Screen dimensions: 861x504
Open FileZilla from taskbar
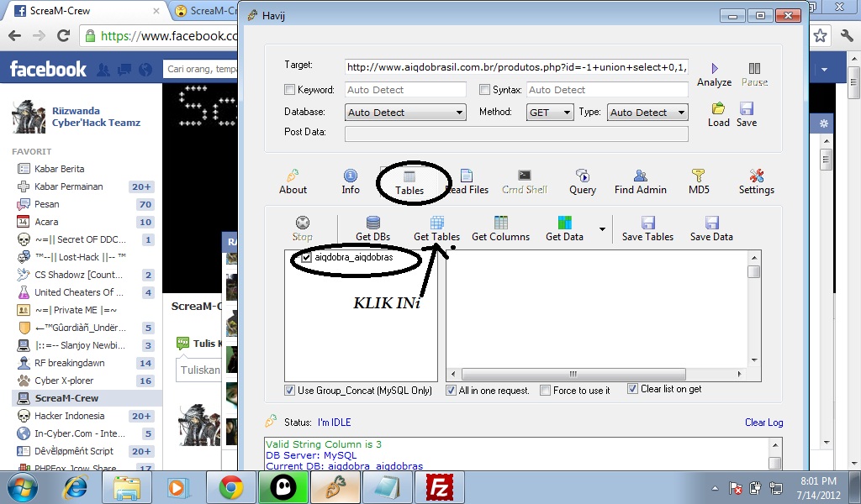tap(439, 487)
